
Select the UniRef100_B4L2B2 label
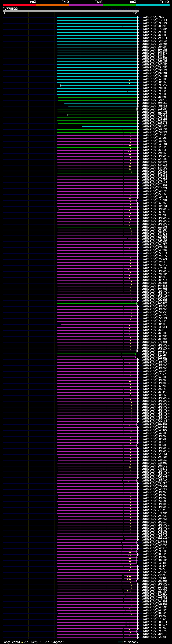[154, 251]
